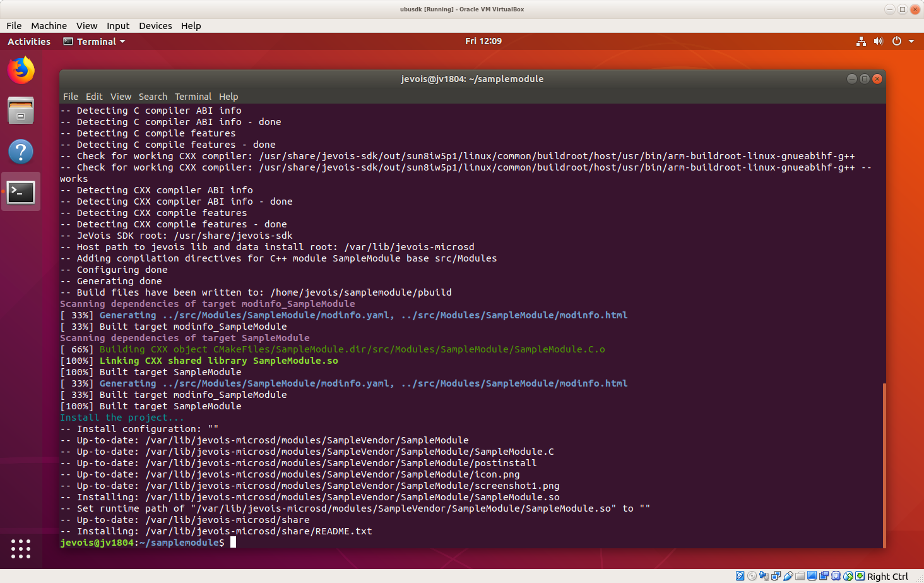This screenshot has height=583, width=924.
Task: Click the VirtualBox shared folders status icon
Action: (800, 576)
